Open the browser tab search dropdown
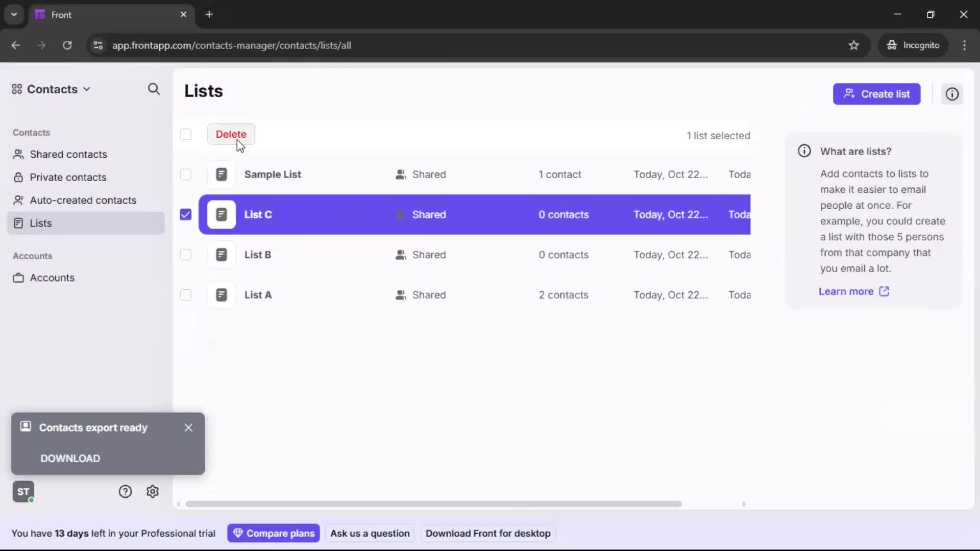Screen dimensions: 980x551 [14, 14]
